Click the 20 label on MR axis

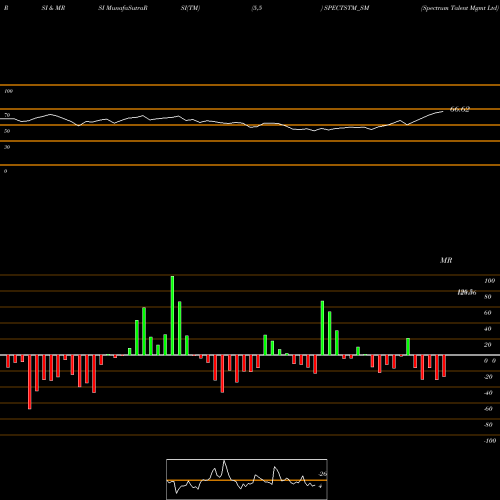coord(488,345)
